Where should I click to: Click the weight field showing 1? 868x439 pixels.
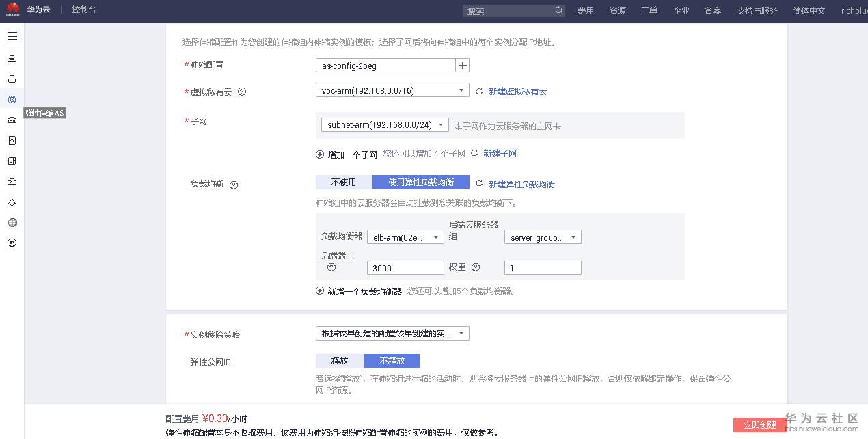click(543, 268)
